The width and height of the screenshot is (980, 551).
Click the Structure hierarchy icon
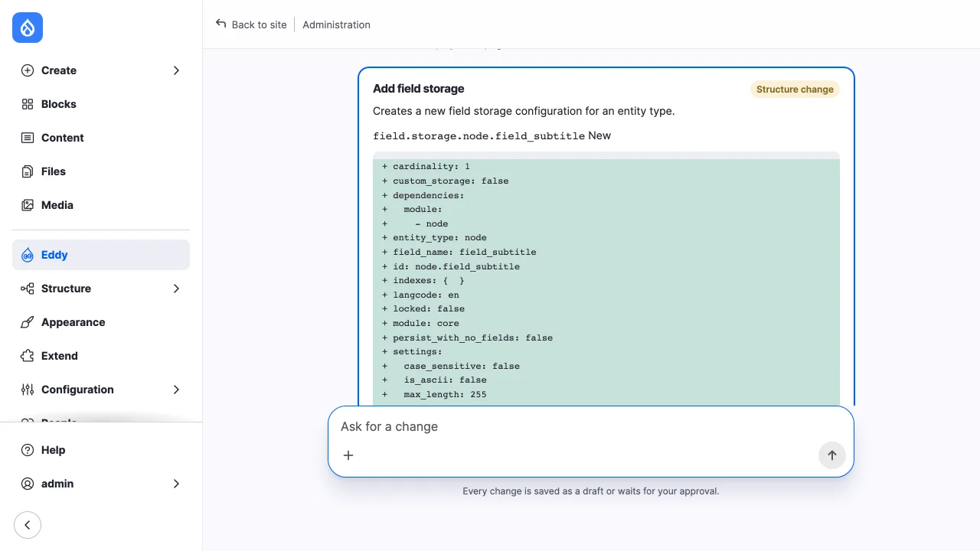(28, 289)
